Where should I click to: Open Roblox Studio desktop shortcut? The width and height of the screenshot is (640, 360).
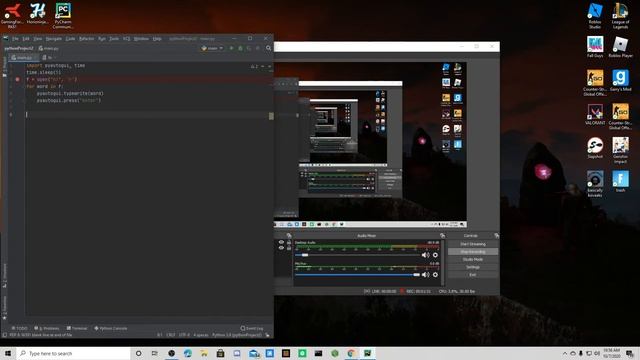(x=595, y=16)
